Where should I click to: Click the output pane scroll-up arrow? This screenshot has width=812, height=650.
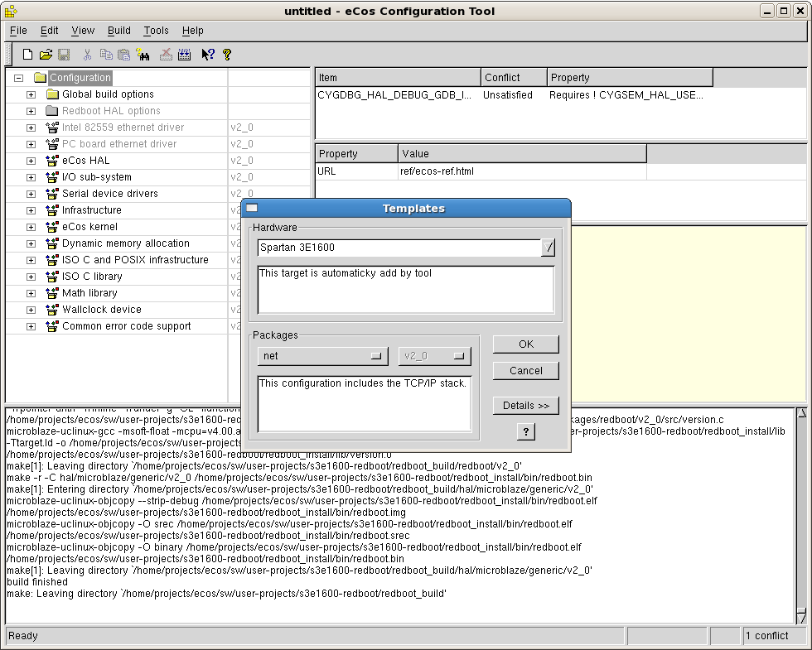[801, 412]
